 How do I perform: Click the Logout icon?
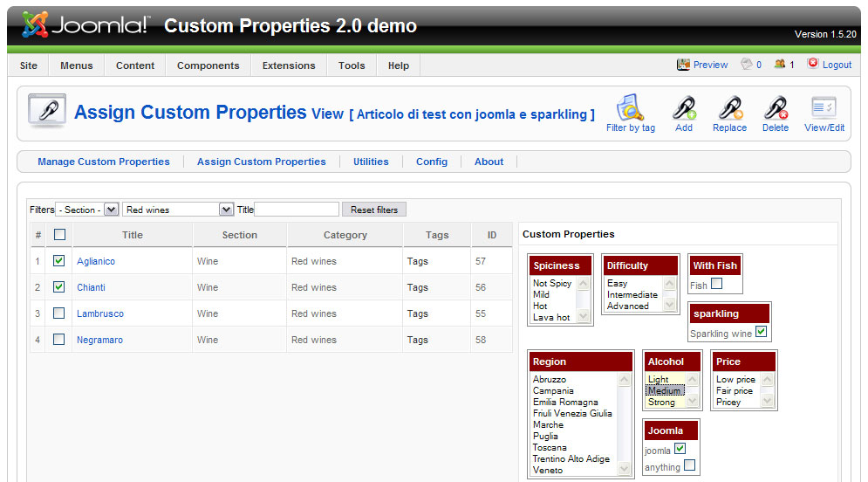(x=813, y=64)
